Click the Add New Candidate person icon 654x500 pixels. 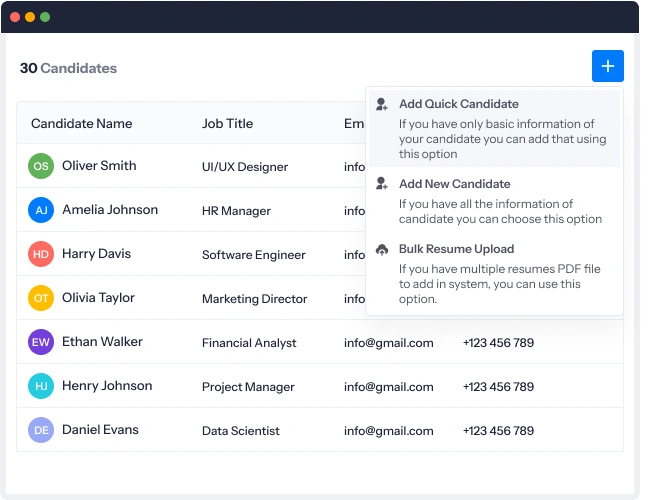[x=382, y=184]
